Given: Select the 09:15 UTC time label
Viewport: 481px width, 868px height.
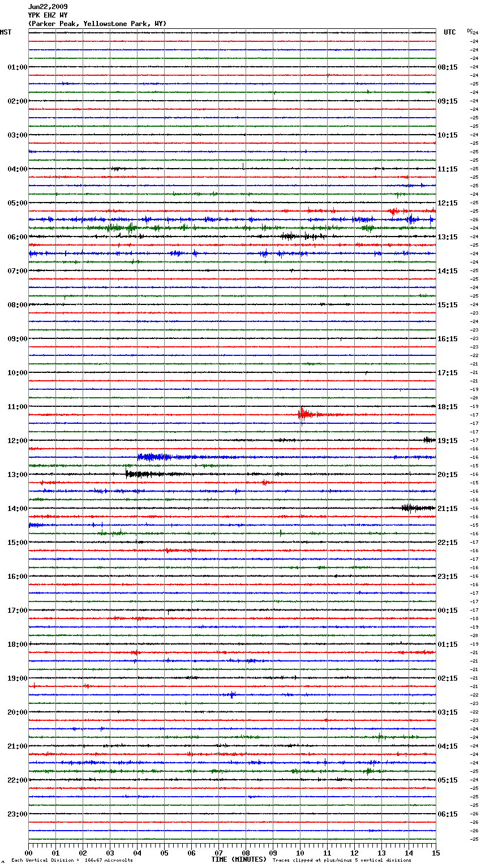Looking at the screenshot, I should (448, 101).
